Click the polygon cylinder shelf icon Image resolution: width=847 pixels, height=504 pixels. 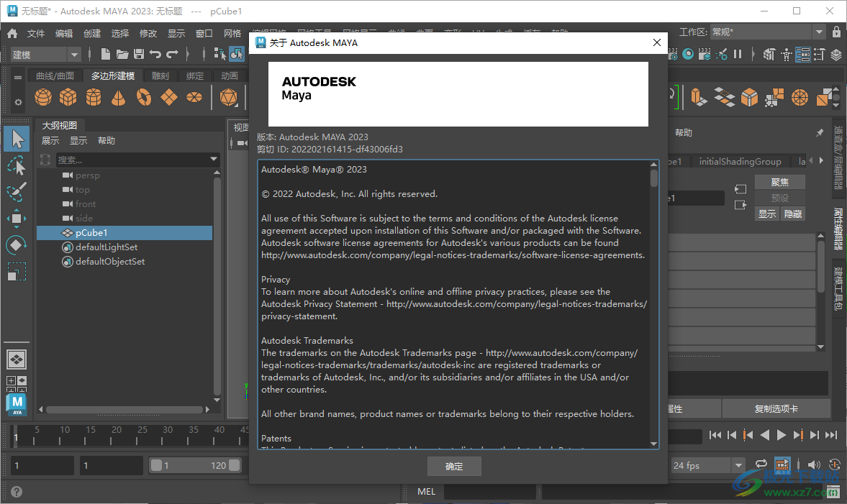point(94,97)
